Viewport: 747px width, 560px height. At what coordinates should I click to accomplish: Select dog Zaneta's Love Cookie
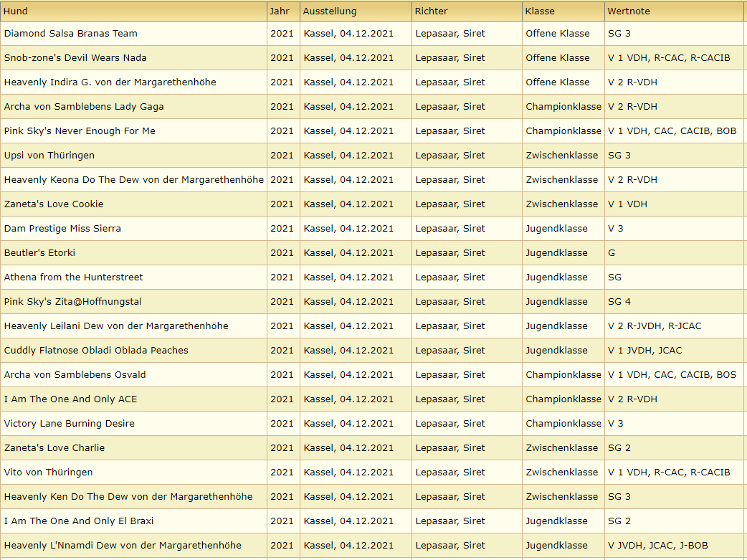pyautogui.click(x=54, y=204)
